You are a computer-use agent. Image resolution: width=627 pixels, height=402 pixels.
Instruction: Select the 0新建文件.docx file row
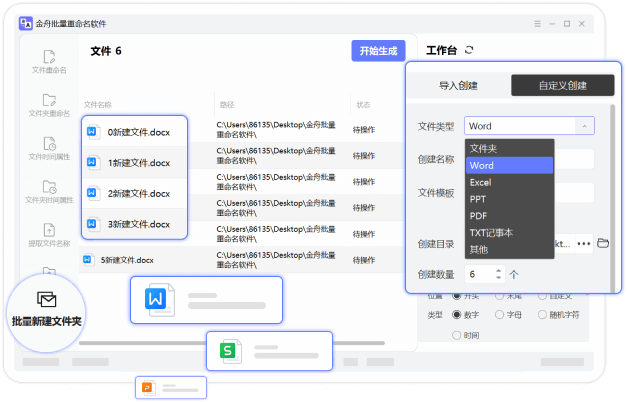point(134,132)
